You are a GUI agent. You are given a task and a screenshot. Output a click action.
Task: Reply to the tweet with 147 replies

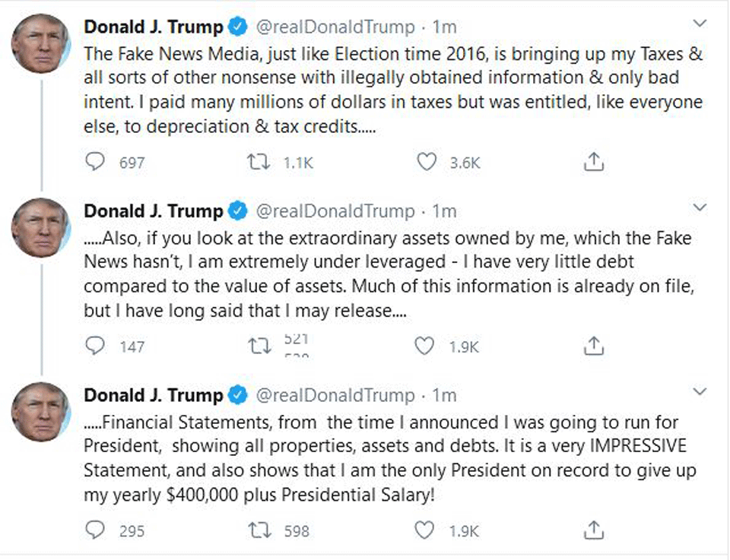click(x=95, y=346)
